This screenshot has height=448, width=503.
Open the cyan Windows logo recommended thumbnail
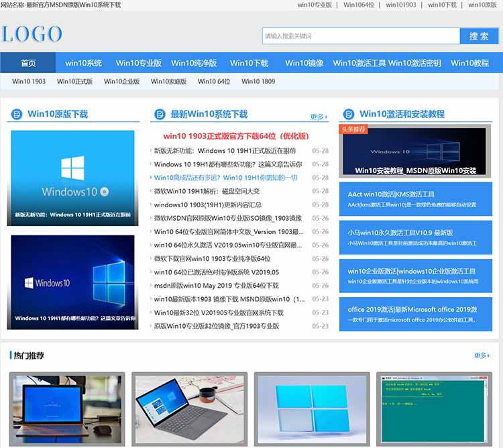(x=312, y=409)
